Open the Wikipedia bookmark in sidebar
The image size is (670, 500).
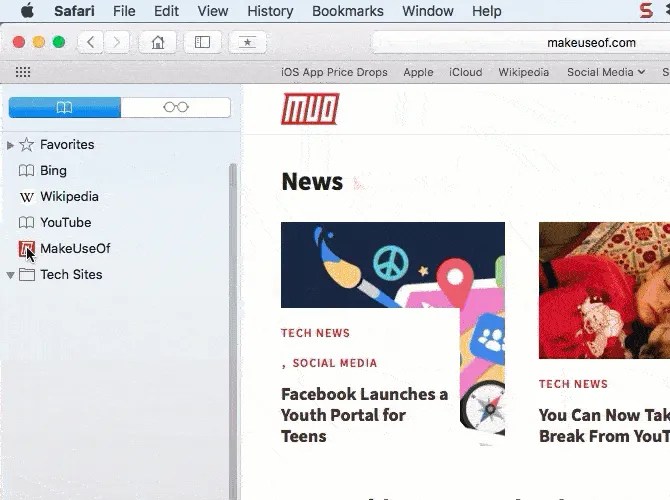69,197
